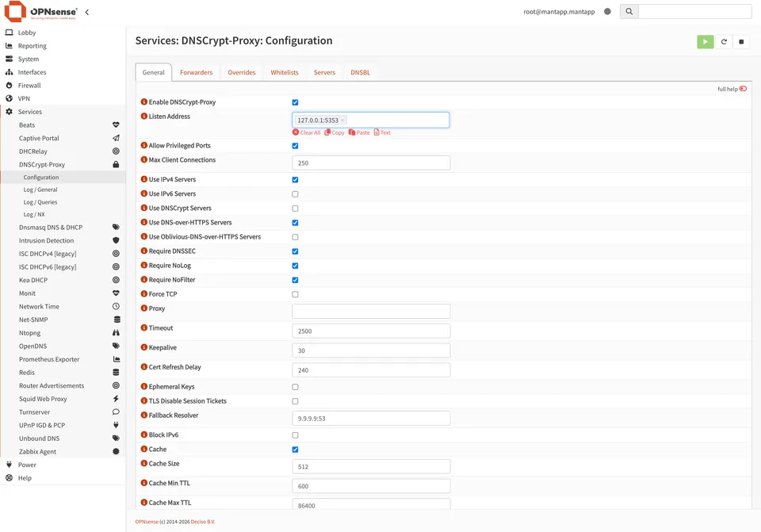Screen dimensions: 761x532
Task: Click the info icon beside Listen Address
Action: pos(143,116)
